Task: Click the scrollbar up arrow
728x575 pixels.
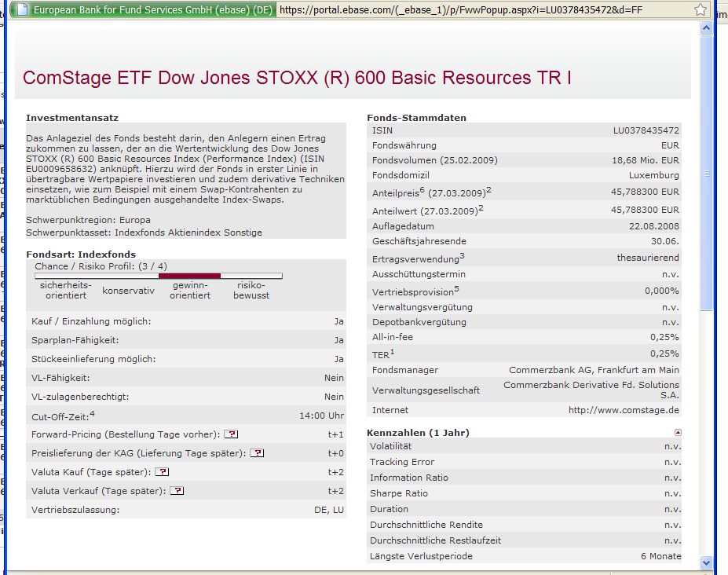Action: [706, 28]
